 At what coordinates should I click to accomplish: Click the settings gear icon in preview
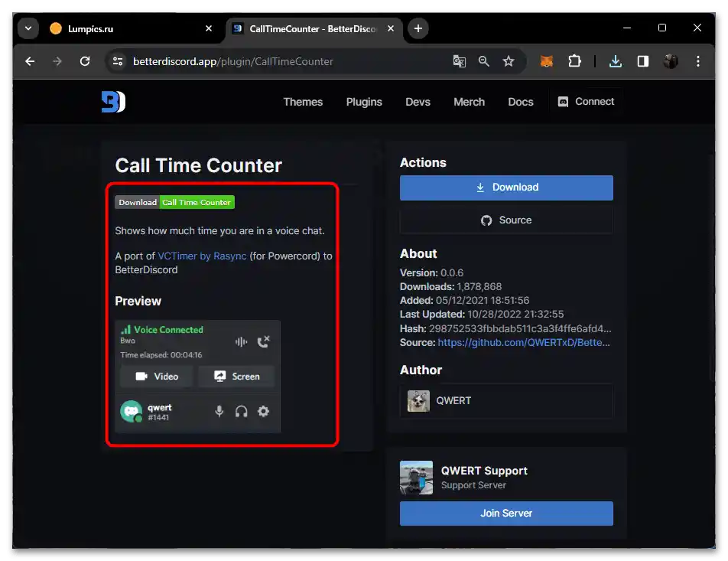263,411
